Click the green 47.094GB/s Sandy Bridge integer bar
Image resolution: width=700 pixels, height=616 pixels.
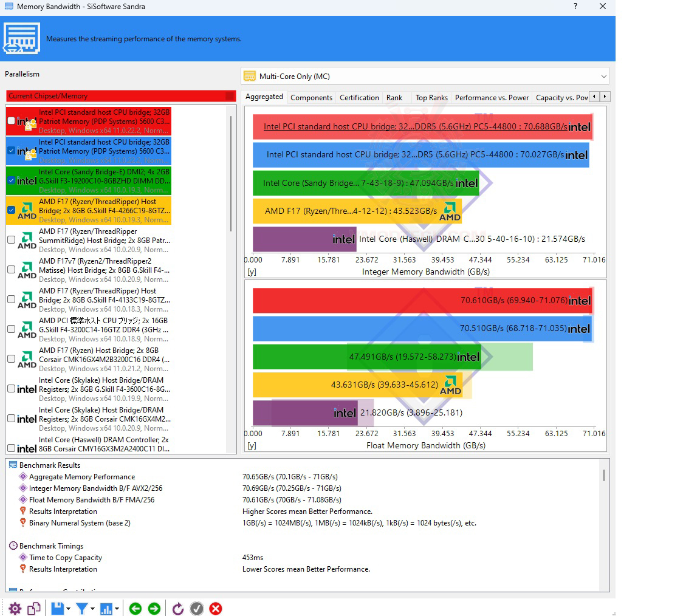tap(366, 183)
